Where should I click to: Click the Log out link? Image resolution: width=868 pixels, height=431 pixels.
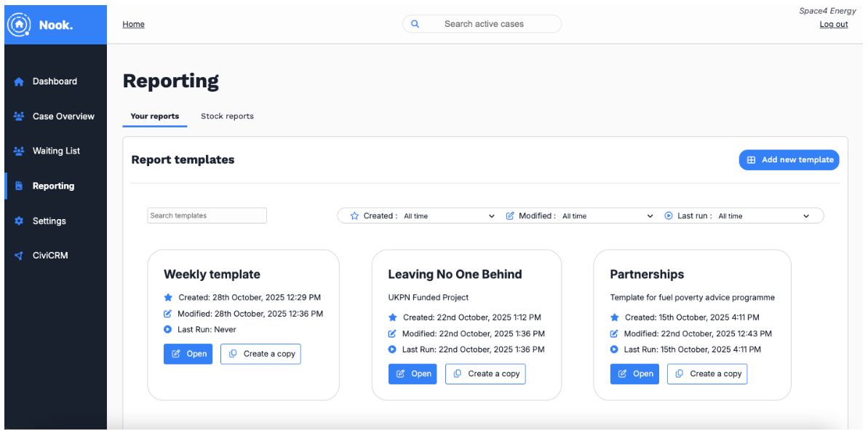(x=833, y=24)
